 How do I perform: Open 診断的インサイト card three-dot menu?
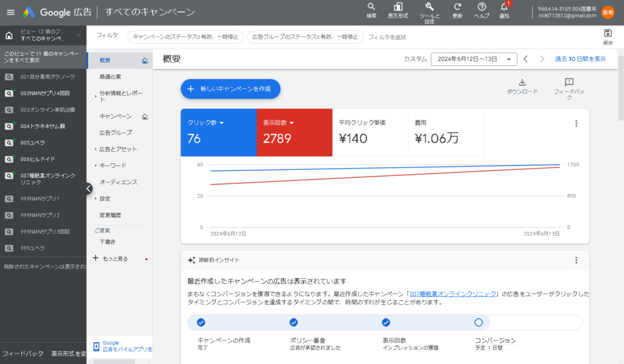(576, 261)
